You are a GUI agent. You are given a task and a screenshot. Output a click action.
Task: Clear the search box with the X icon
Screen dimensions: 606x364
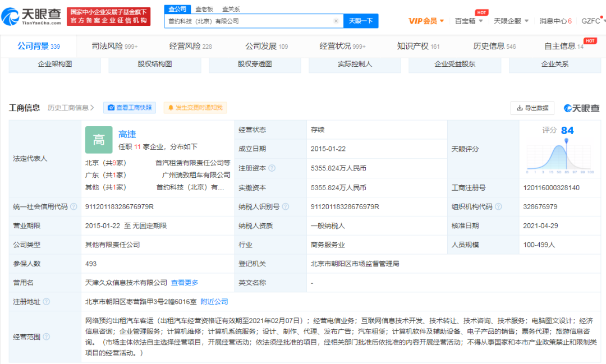[336, 21]
